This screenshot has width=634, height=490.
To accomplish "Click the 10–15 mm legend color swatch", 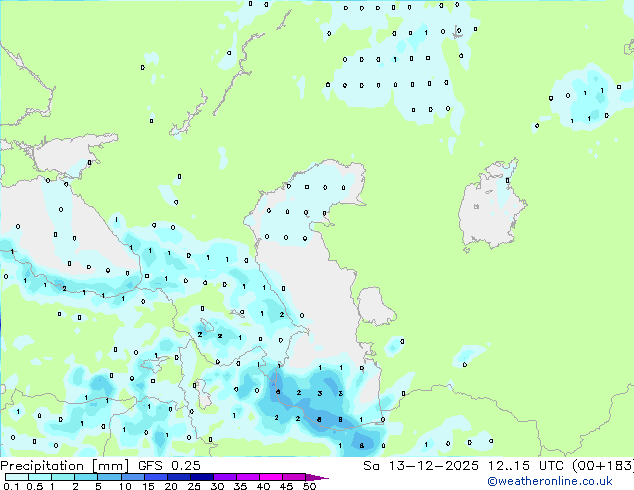I will (x=133, y=477).
